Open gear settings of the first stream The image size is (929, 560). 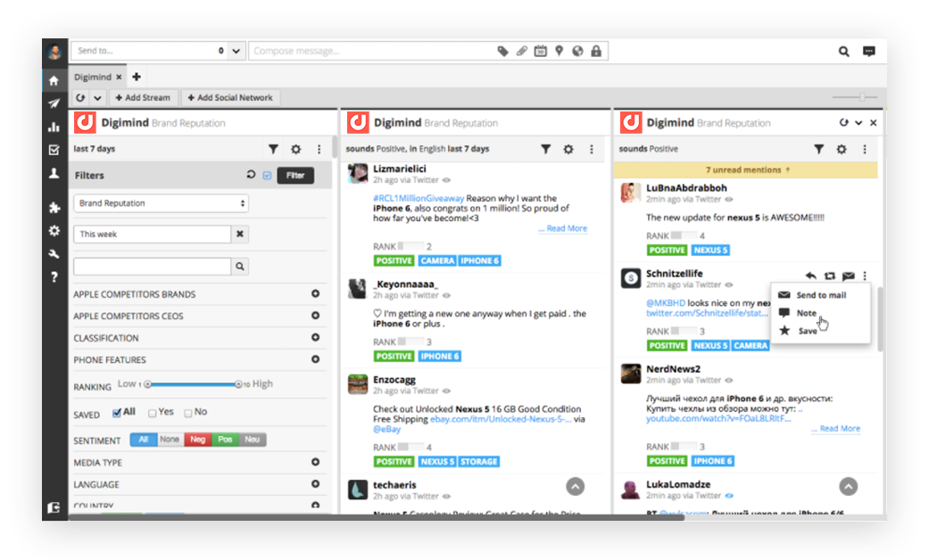[295, 149]
